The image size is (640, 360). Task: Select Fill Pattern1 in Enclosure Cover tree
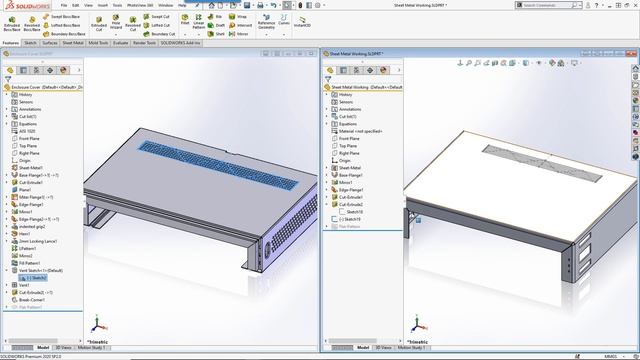tap(26, 263)
